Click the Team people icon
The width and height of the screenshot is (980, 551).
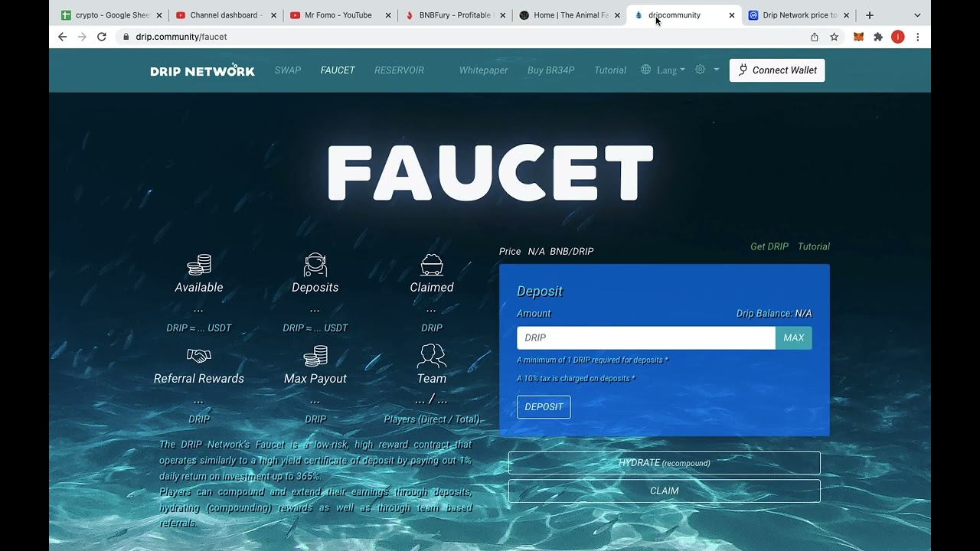[x=432, y=356]
